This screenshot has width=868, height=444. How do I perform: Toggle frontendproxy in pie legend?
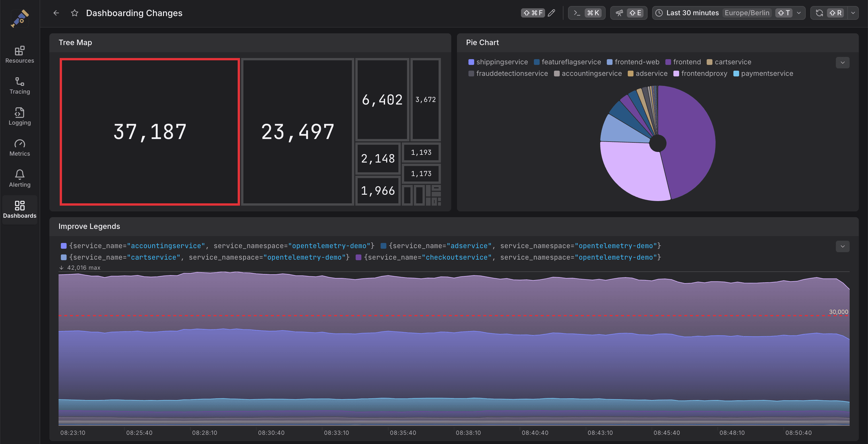[700, 74]
